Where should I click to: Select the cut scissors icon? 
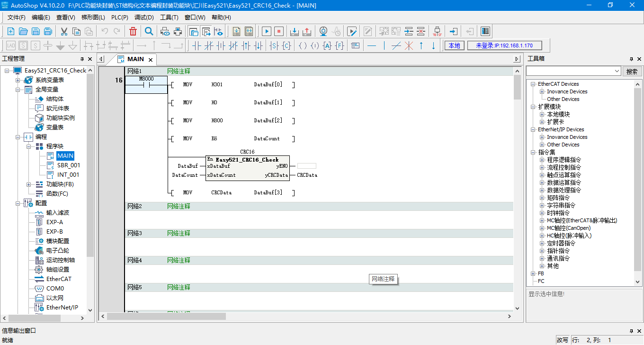64,31
